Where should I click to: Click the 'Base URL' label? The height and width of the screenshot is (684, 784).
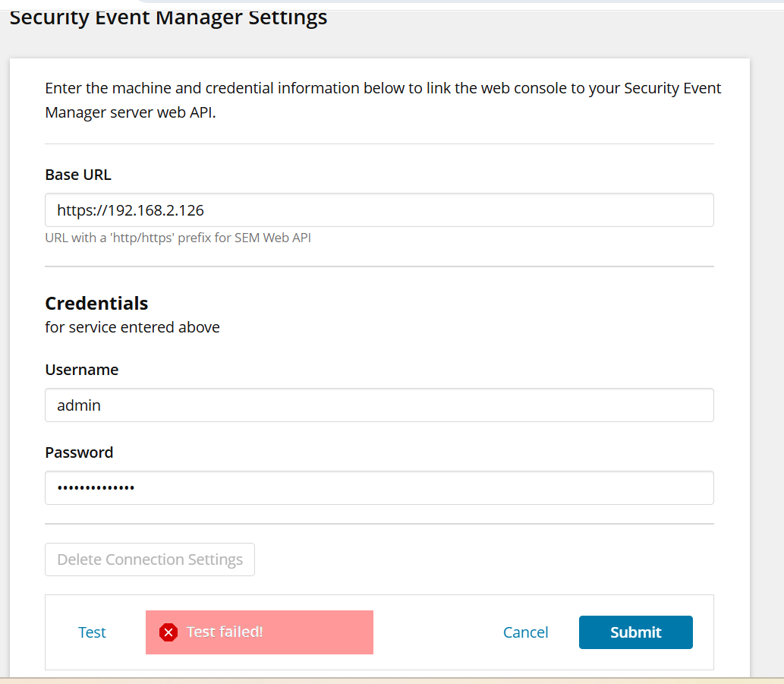coord(78,175)
